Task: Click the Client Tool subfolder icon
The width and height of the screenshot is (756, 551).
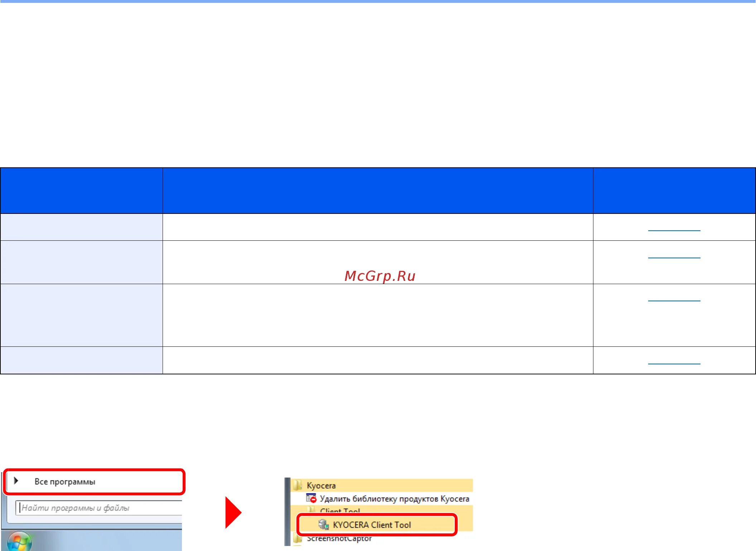Action: (x=312, y=510)
